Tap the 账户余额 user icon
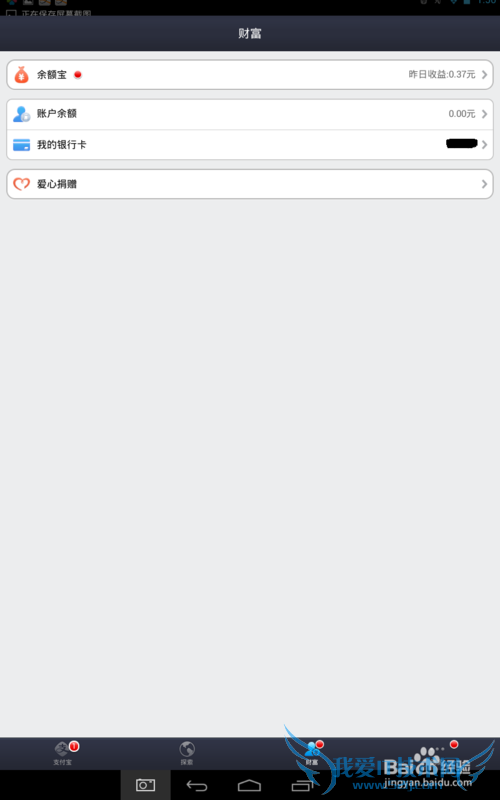The width and height of the screenshot is (500, 800). click(x=21, y=114)
